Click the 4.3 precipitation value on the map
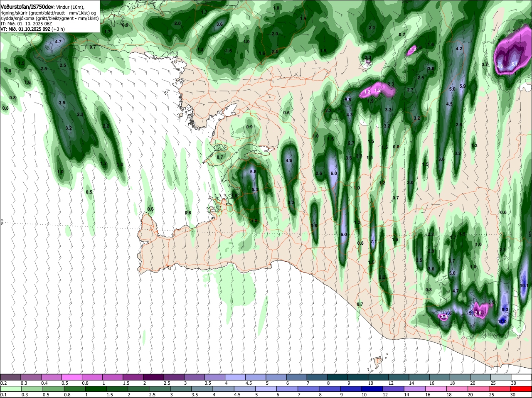Viewport: 532px width, 398px height. click(350, 115)
